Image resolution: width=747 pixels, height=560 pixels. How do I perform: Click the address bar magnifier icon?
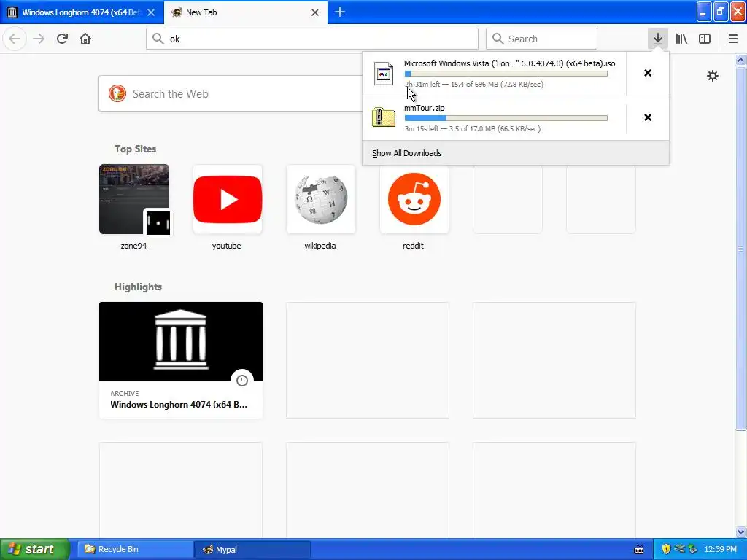(x=158, y=39)
